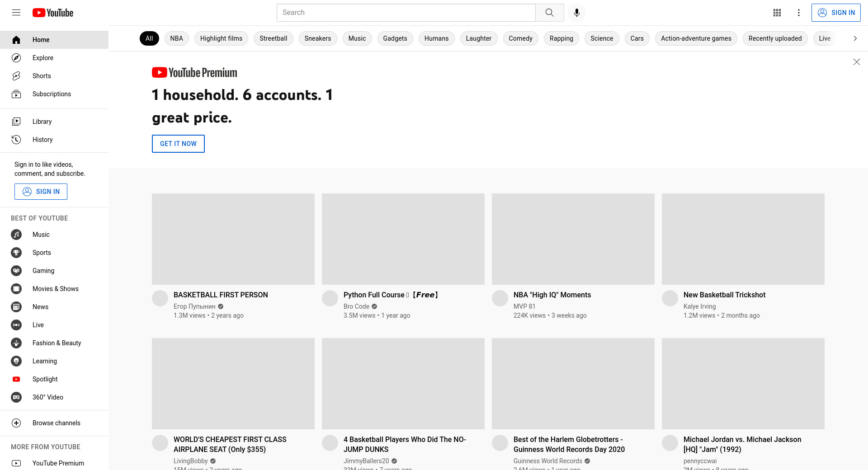This screenshot has width=868, height=470.
Task: Click the Spotlight icon
Action: point(16,379)
